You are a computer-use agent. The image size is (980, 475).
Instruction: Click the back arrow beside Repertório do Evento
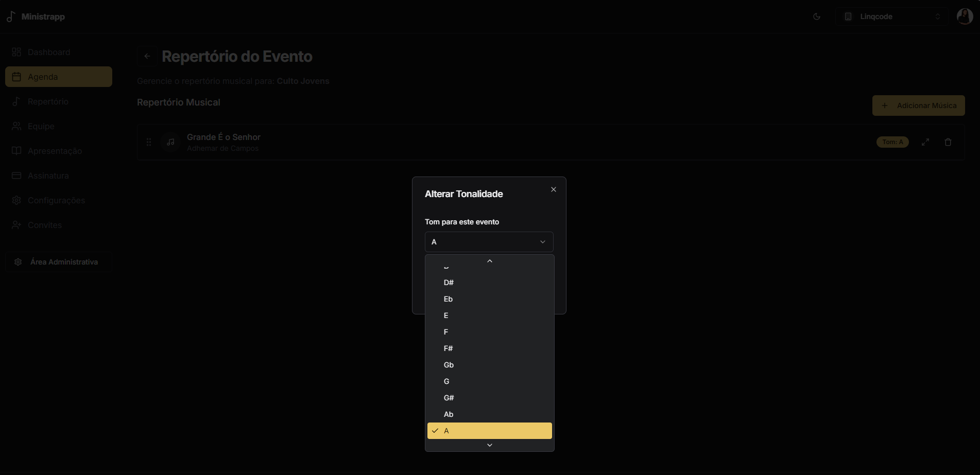[147, 56]
